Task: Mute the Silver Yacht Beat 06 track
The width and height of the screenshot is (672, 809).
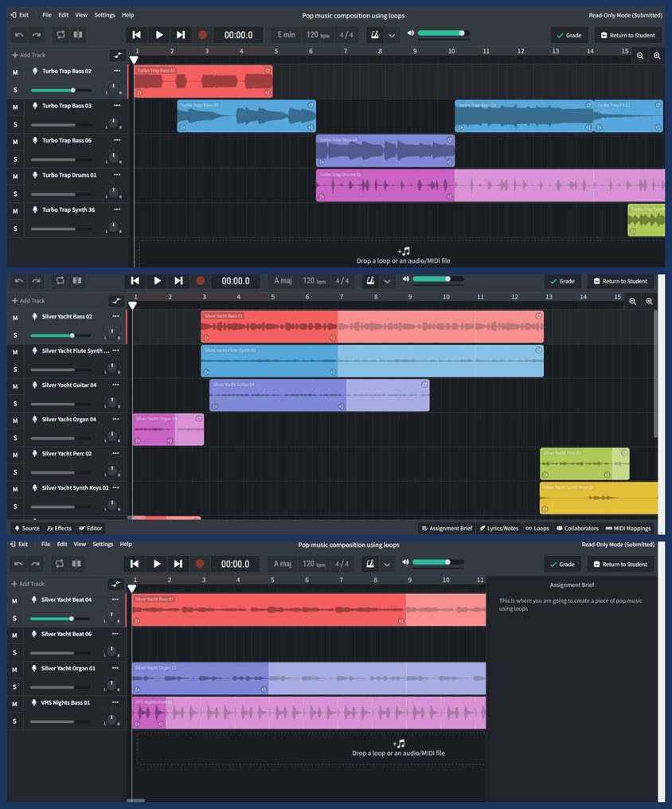Action: [14, 635]
